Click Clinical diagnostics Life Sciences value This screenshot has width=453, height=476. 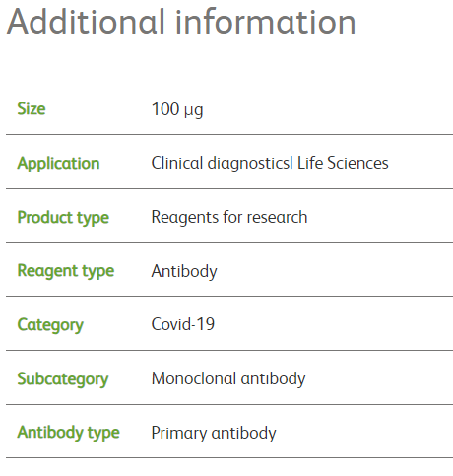[x=270, y=164]
